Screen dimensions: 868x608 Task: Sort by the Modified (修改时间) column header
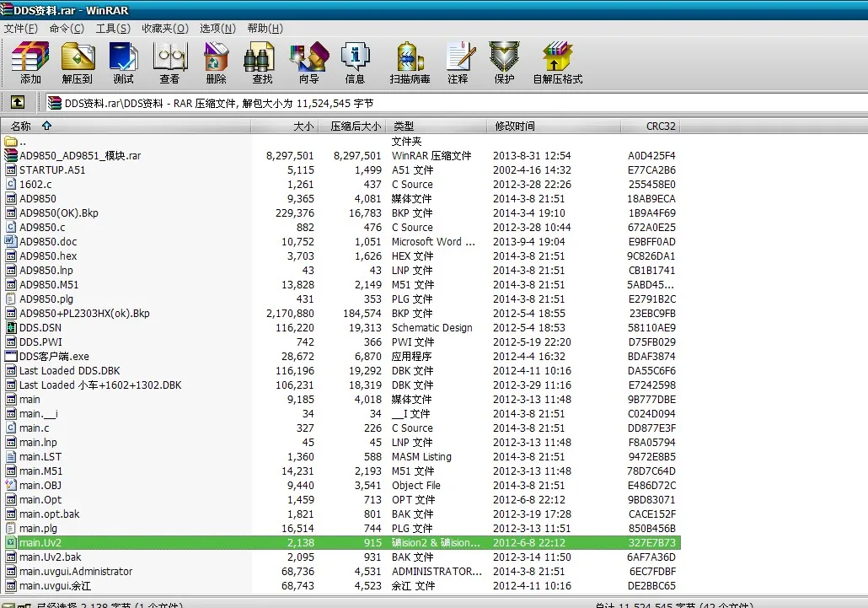click(x=554, y=126)
